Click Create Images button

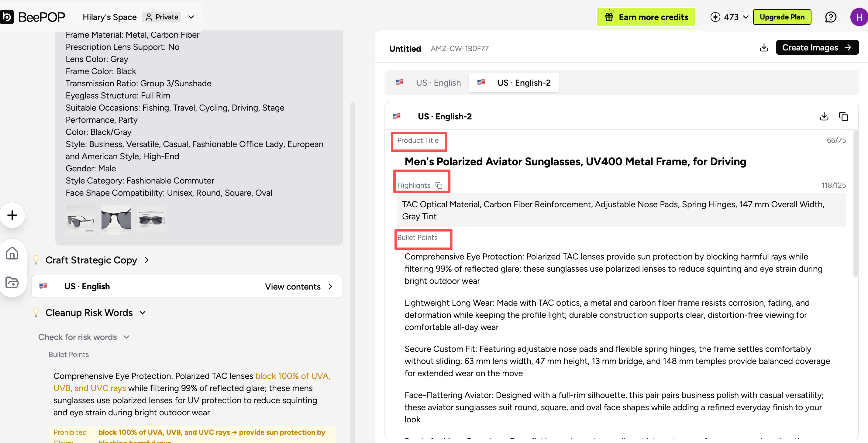click(x=817, y=47)
